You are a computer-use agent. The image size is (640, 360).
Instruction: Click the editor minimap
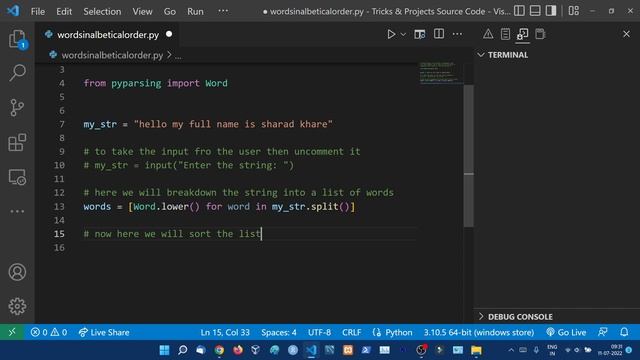[440, 73]
